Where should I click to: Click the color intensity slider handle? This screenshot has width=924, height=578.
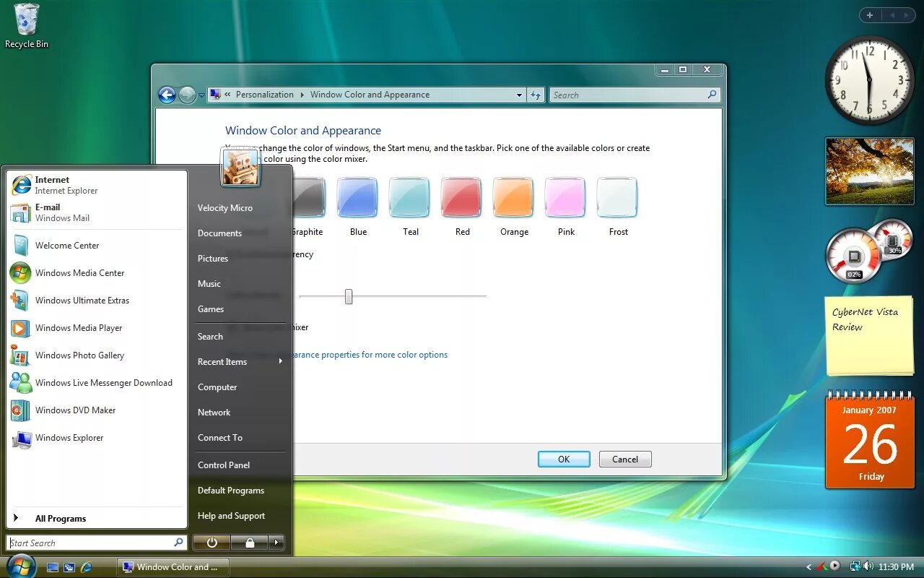tap(349, 296)
